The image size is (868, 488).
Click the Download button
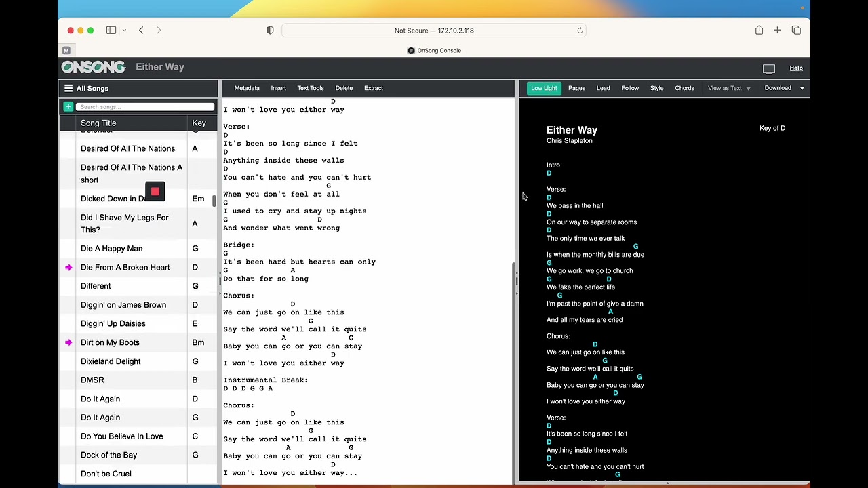point(778,88)
